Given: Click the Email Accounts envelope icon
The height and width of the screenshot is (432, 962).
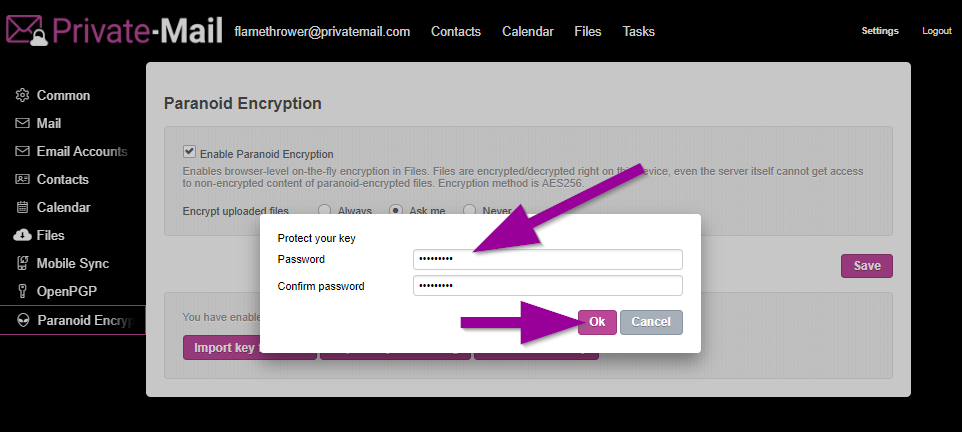Looking at the screenshot, I should [x=22, y=152].
